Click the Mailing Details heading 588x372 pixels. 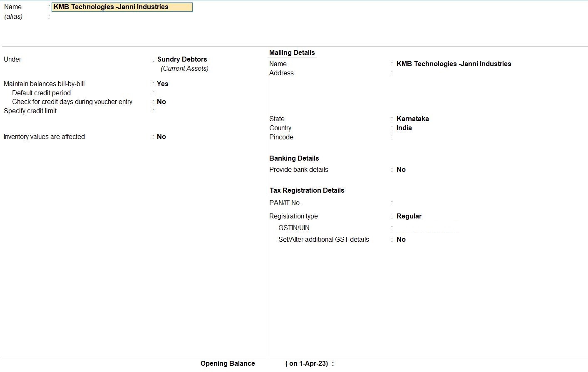click(x=292, y=52)
